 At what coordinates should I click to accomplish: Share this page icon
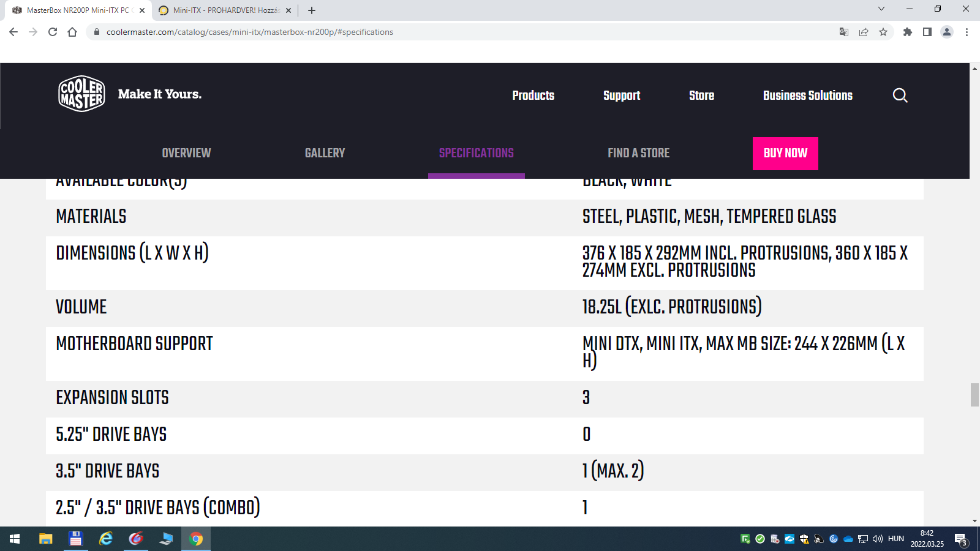pyautogui.click(x=864, y=32)
